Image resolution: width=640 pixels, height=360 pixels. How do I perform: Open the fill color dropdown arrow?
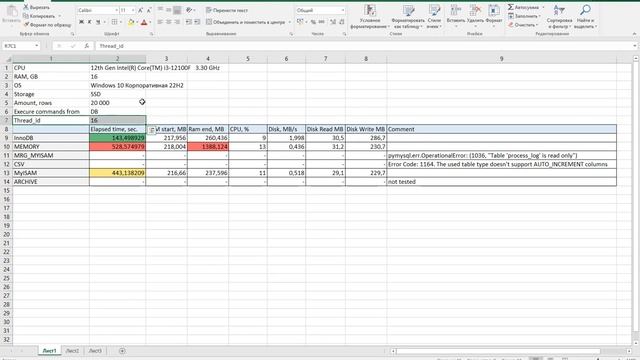click(137, 22)
